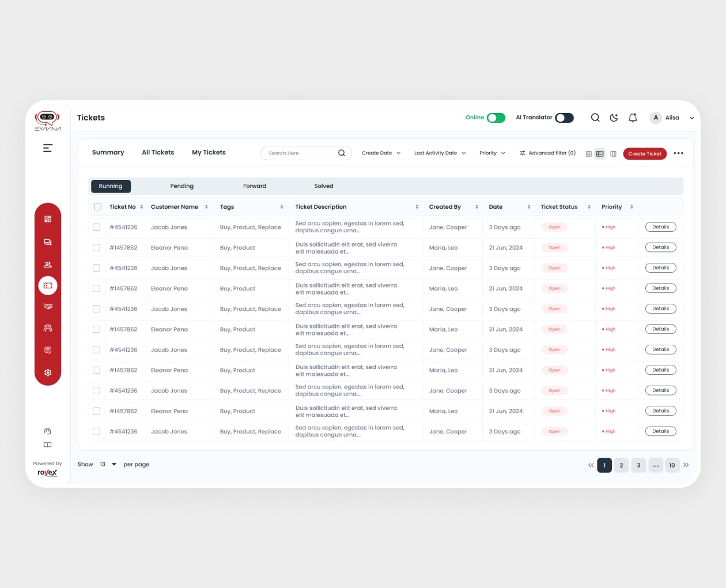The height and width of the screenshot is (588, 726).
Task: Click the header search magnifier icon
Action: (595, 118)
